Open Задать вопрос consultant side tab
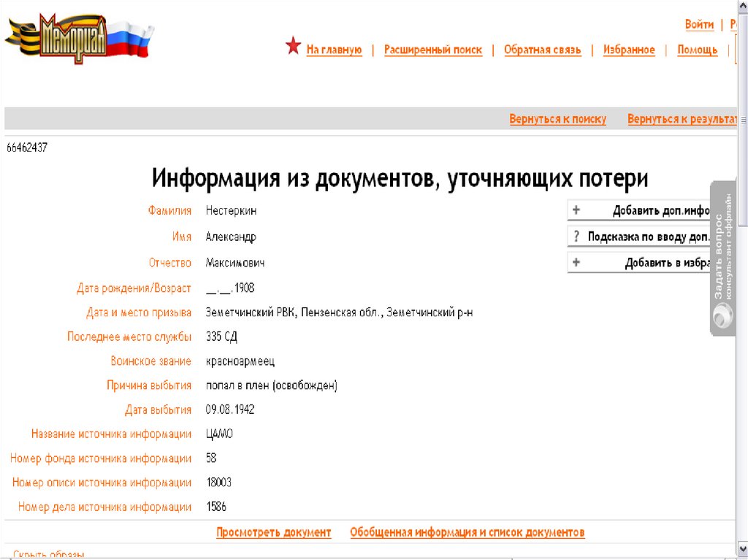Image resolution: width=748 pixels, height=560 pixels. [722, 258]
